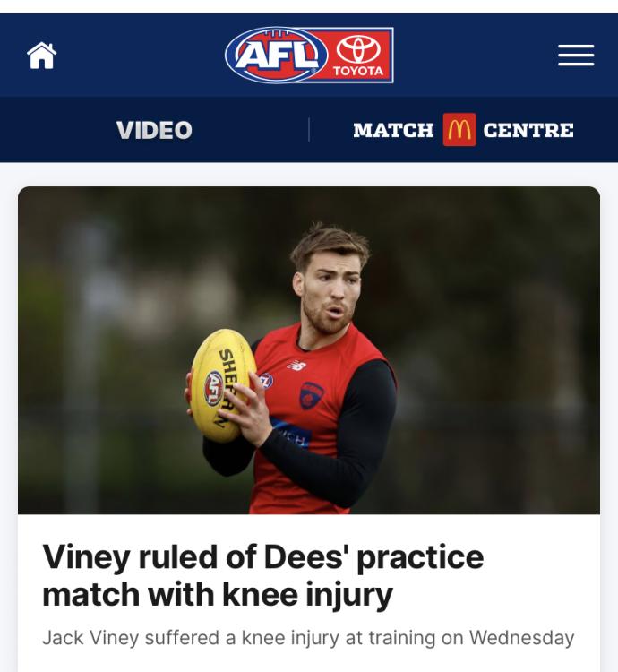Click the New Balance logo on jersey

point(297,366)
